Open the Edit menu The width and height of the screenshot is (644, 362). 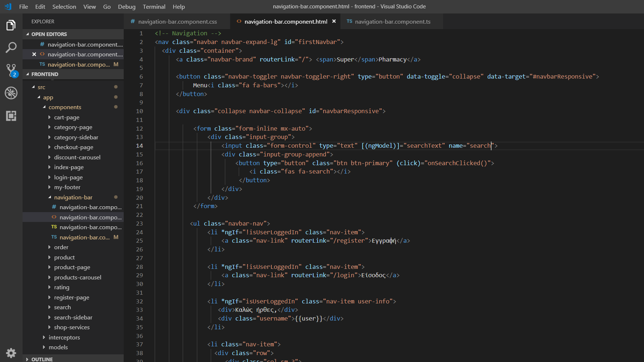[x=40, y=7]
